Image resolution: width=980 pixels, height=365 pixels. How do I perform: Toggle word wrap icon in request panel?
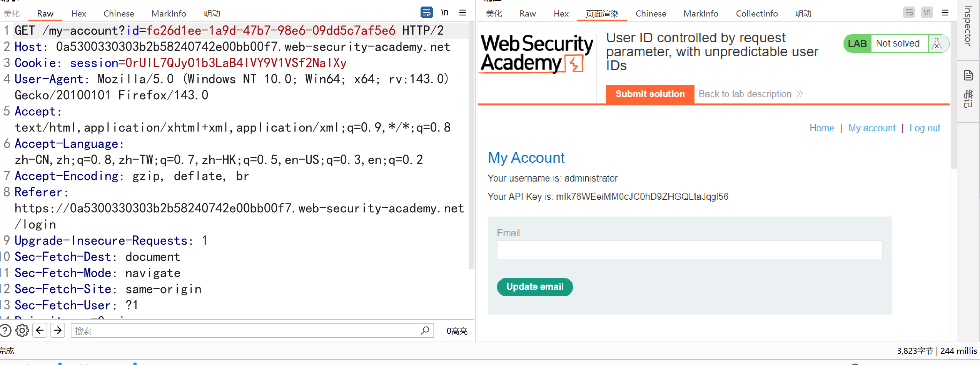(x=426, y=13)
